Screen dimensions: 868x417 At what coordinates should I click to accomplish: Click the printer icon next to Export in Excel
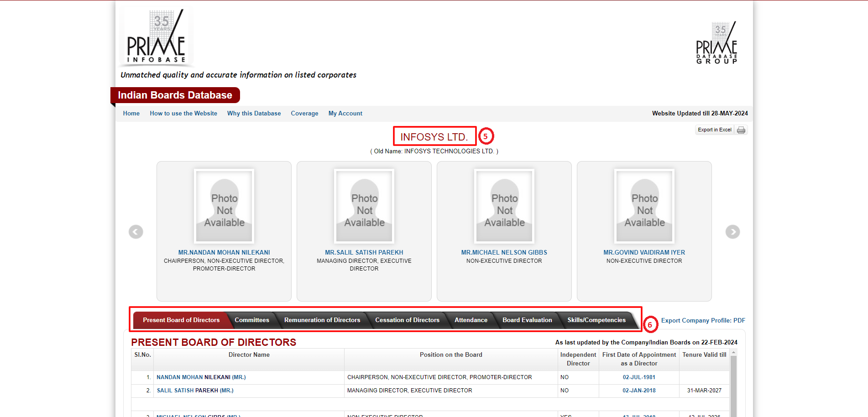click(741, 130)
